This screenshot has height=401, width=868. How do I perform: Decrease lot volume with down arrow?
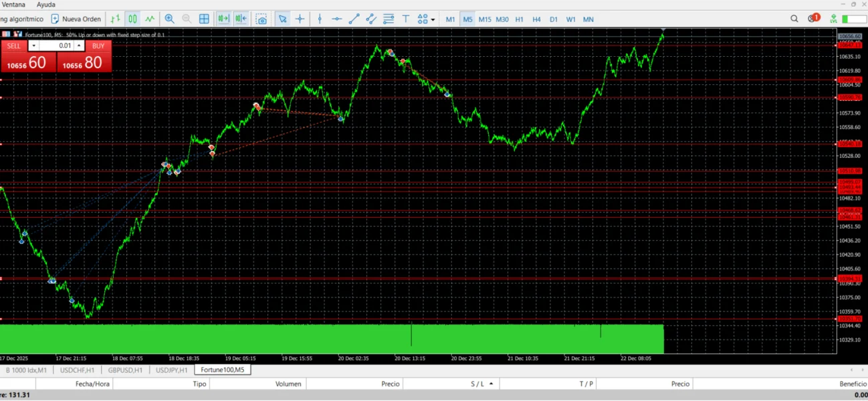click(x=33, y=46)
